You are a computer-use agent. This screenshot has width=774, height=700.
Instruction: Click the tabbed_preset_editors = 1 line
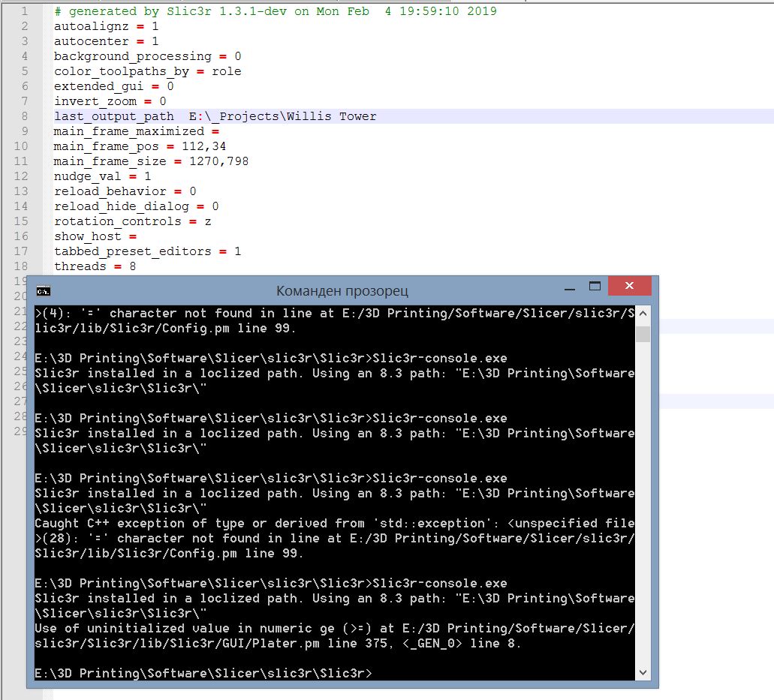point(147,251)
